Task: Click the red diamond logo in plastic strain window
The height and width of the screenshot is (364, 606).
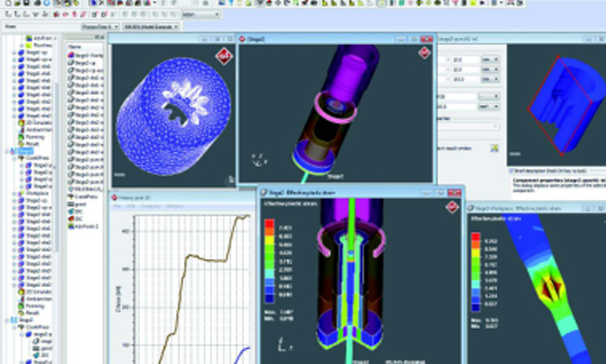Action: pyautogui.click(x=452, y=207)
